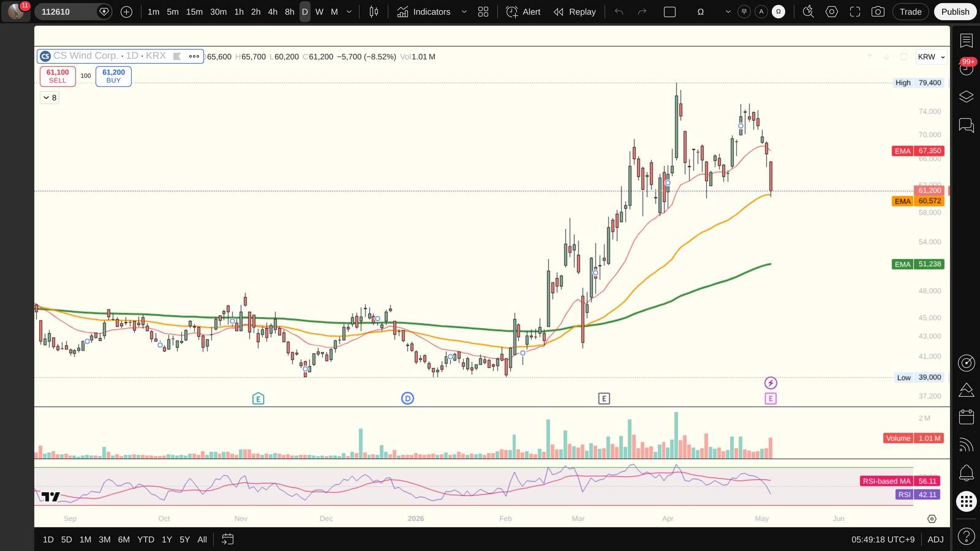Click the Alert button
Viewport: 980px width, 551px height.
(x=523, y=12)
